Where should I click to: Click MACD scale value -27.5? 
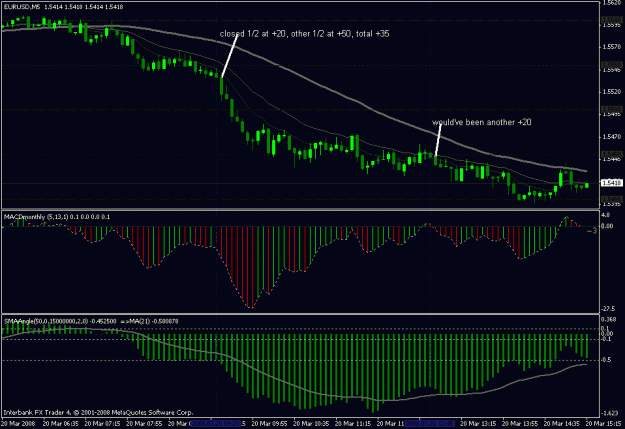(608, 309)
